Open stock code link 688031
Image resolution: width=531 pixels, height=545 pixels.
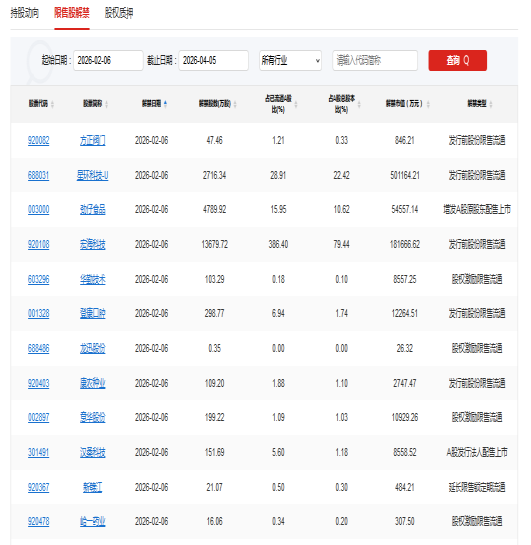[39, 175]
